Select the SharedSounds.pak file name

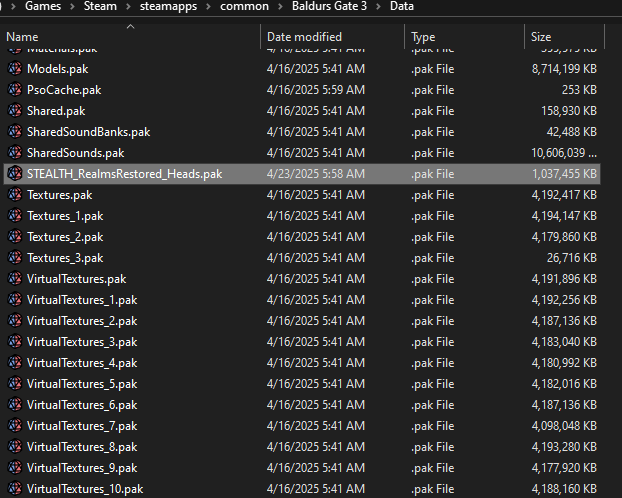tap(75, 153)
